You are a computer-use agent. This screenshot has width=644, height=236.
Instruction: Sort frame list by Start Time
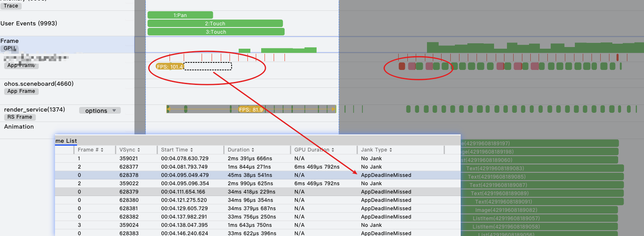click(191, 150)
